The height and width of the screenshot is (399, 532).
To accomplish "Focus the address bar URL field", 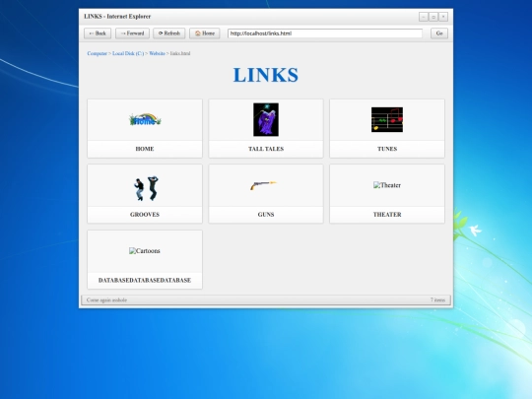I will click(325, 33).
